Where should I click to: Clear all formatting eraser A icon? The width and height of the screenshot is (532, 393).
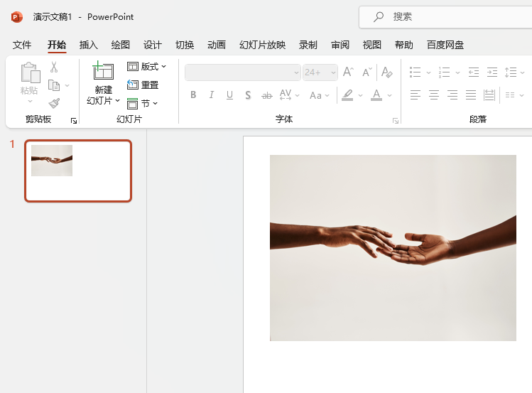[x=387, y=72]
